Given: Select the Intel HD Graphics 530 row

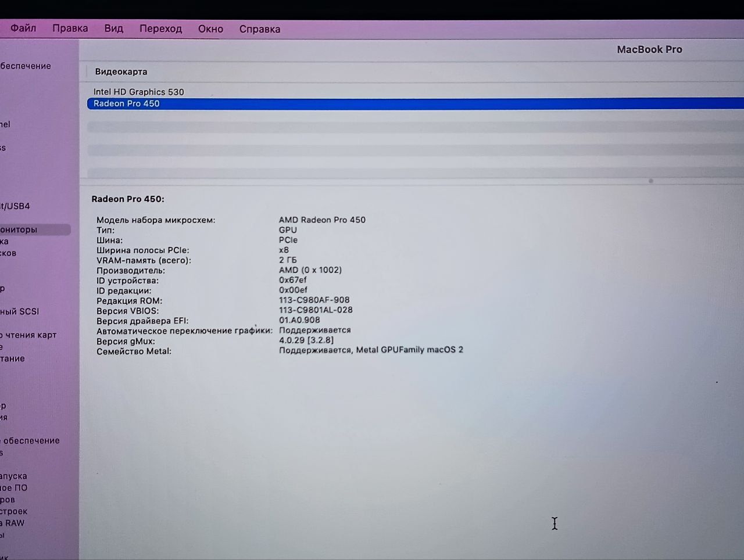Looking at the screenshot, I should (415, 92).
